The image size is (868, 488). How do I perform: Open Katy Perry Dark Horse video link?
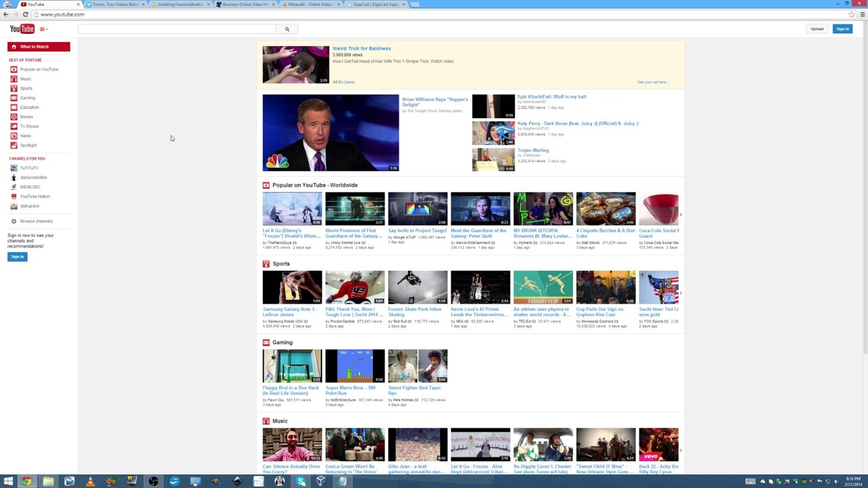click(x=578, y=123)
